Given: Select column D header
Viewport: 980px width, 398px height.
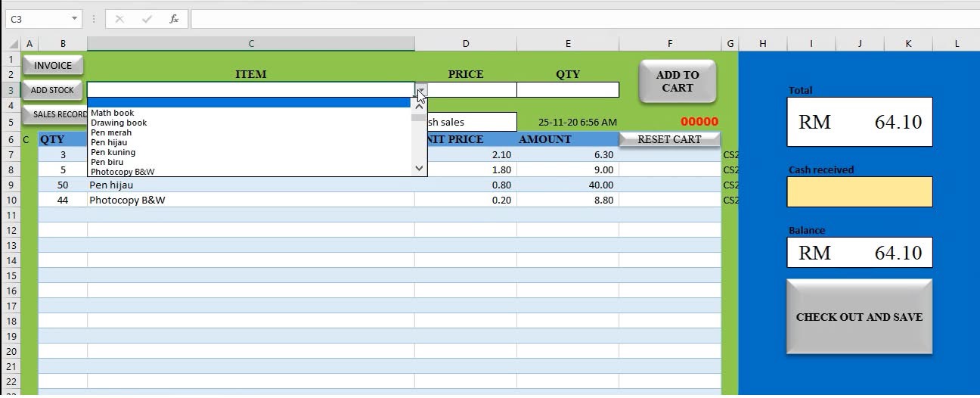Looking at the screenshot, I should [x=465, y=44].
